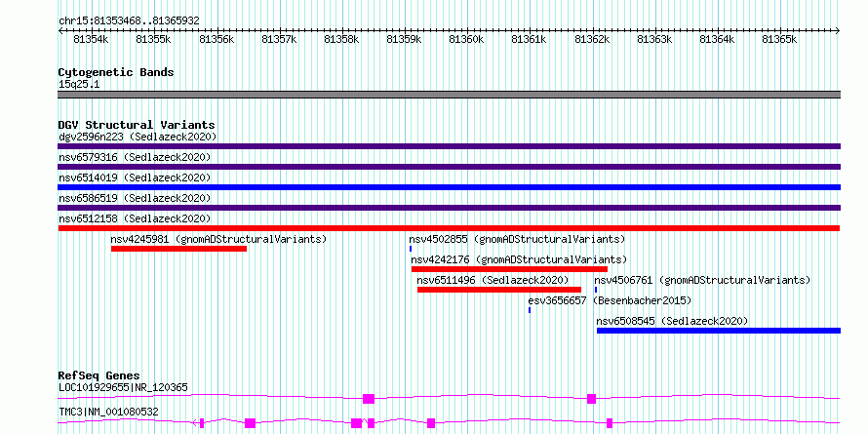The height and width of the screenshot is (434, 868).
Task: Click the 81360k ruler tick label
Action: coord(466,39)
